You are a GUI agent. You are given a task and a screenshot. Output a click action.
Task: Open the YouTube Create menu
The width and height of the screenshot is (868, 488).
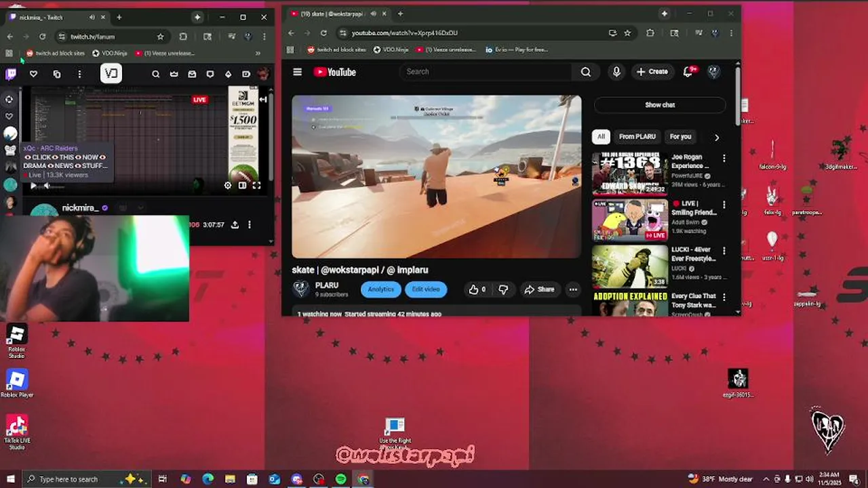[652, 72]
